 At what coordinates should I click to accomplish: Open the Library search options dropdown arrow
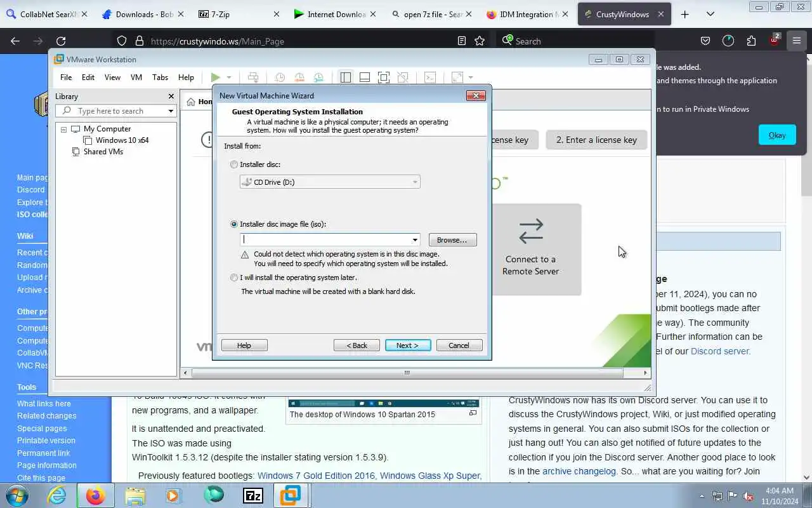point(171,111)
